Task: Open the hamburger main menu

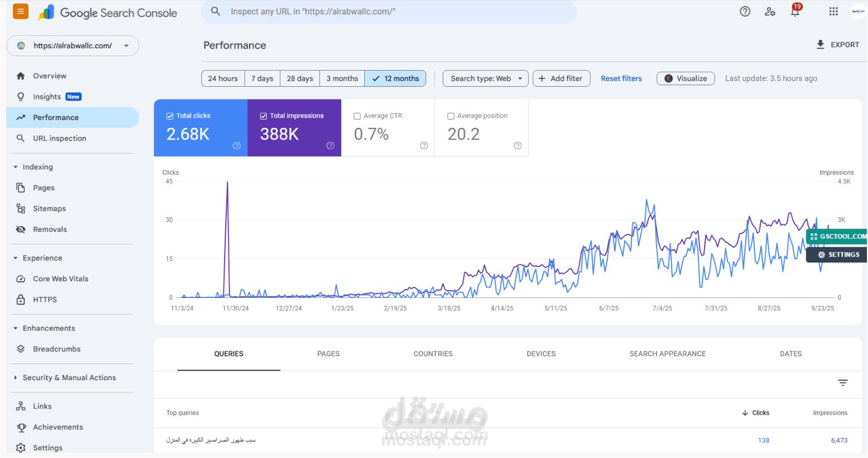Action: coord(21,12)
